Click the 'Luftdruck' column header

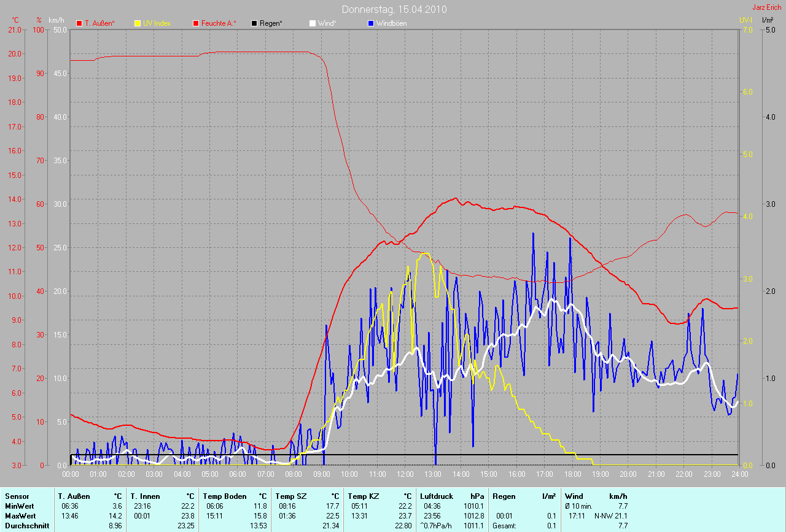(x=438, y=496)
